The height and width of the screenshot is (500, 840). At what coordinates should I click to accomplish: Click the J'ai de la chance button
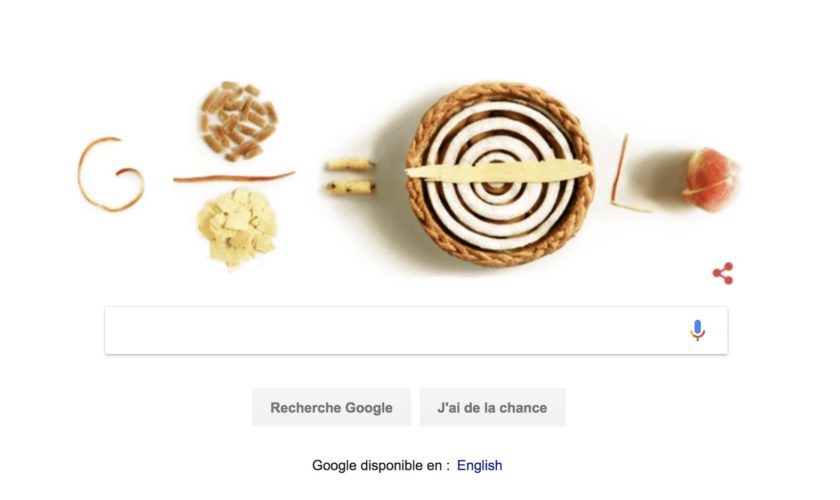[492, 407]
